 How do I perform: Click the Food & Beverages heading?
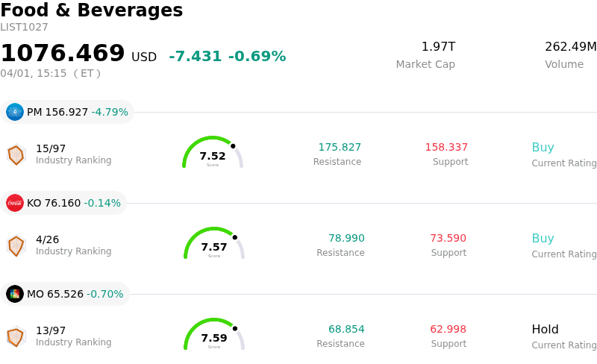pyautogui.click(x=91, y=10)
